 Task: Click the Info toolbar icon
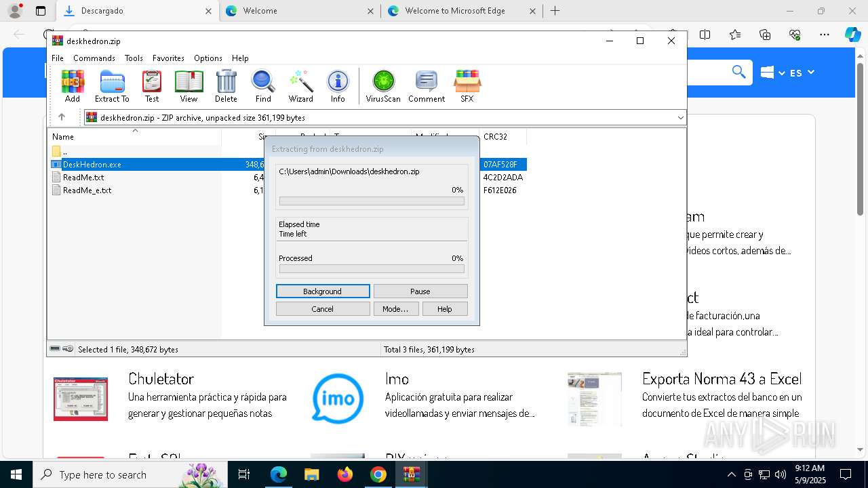338,86
